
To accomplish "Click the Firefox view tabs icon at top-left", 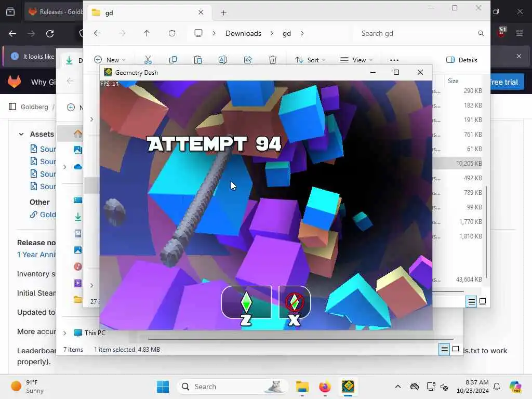I will [10, 12].
